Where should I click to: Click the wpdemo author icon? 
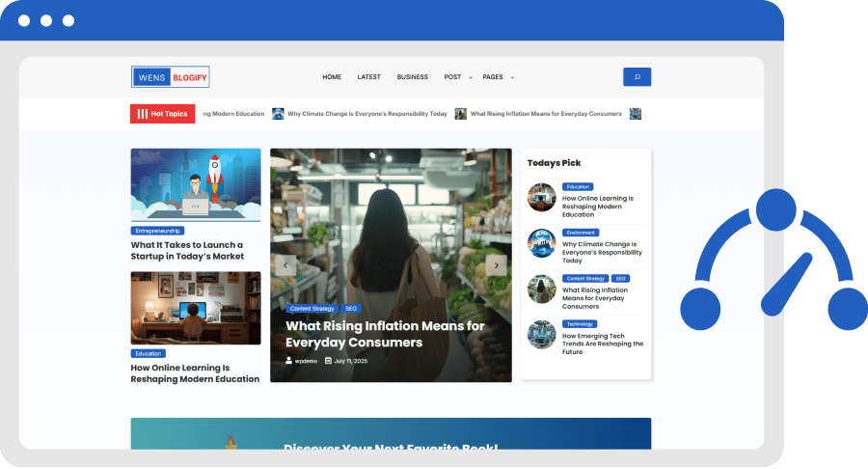[288, 361]
